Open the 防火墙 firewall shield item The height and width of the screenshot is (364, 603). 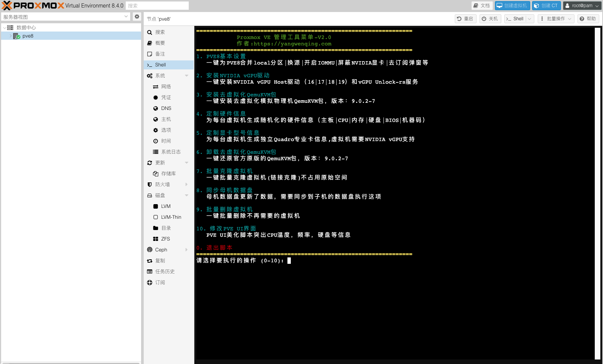[x=162, y=185]
